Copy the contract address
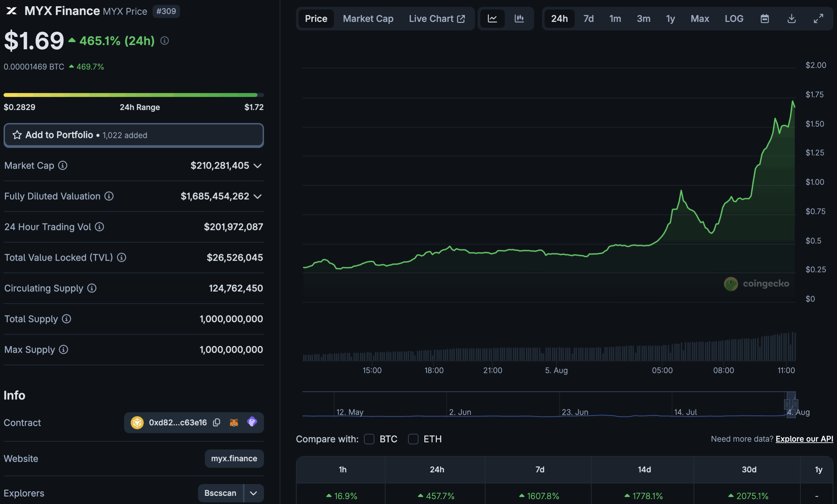 click(x=216, y=422)
